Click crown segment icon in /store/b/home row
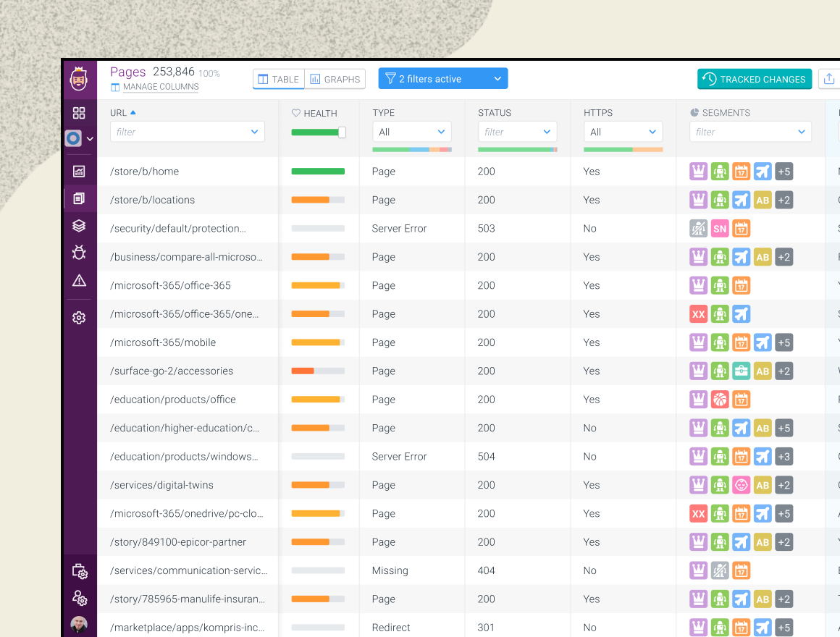 (x=698, y=172)
